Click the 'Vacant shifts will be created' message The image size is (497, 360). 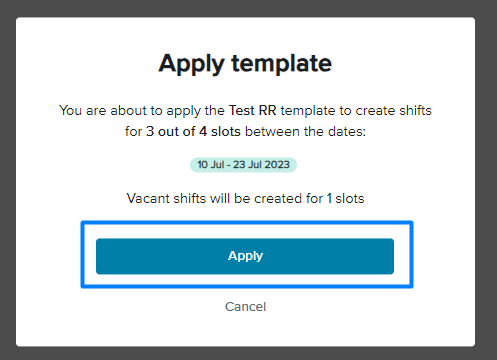pyautogui.click(x=245, y=198)
